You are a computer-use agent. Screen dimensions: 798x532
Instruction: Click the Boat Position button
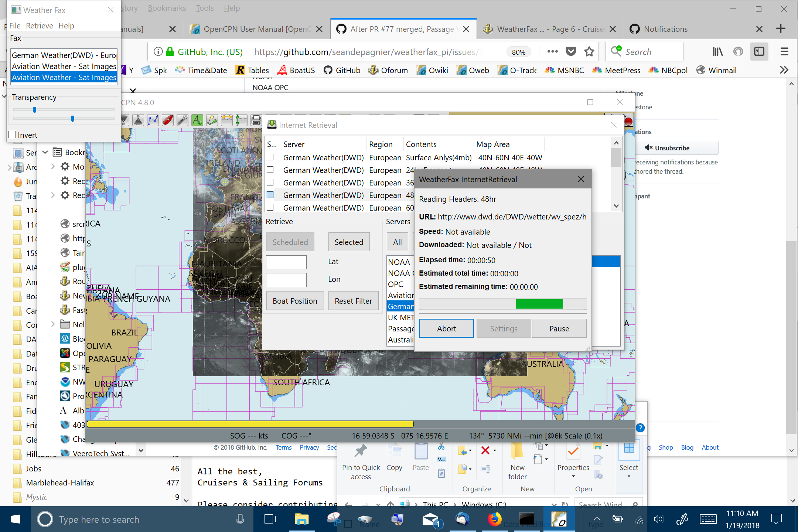[x=295, y=301]
